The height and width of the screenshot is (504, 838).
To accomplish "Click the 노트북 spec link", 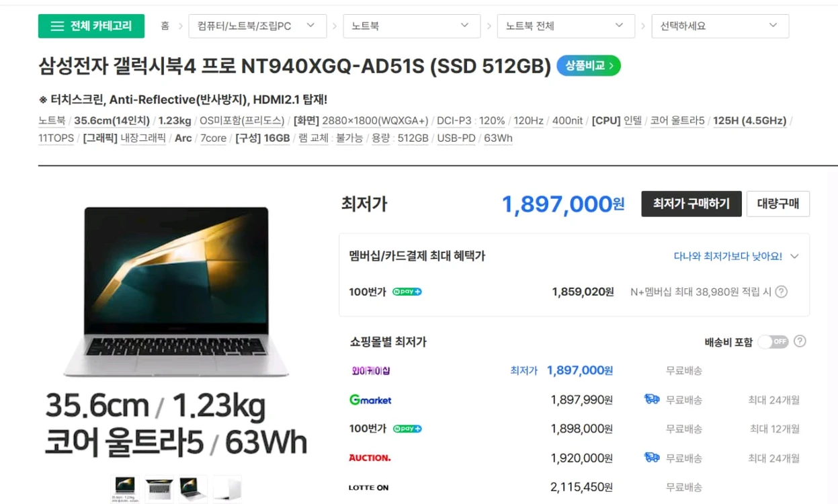I will pos(52,121).
